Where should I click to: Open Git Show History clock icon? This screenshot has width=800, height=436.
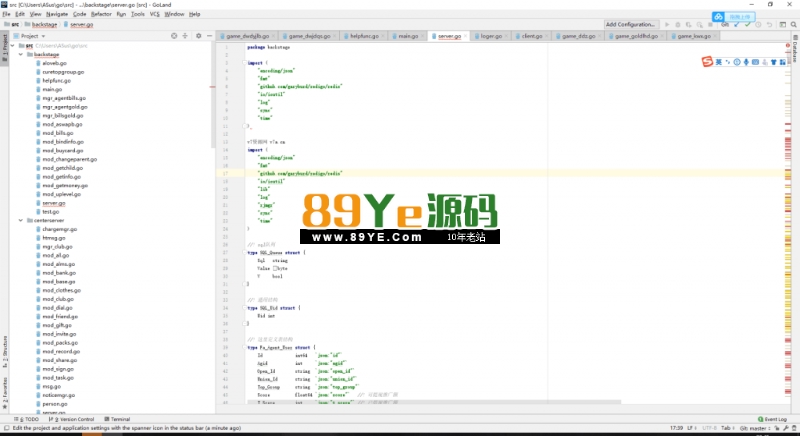click(x=758, y=24)
